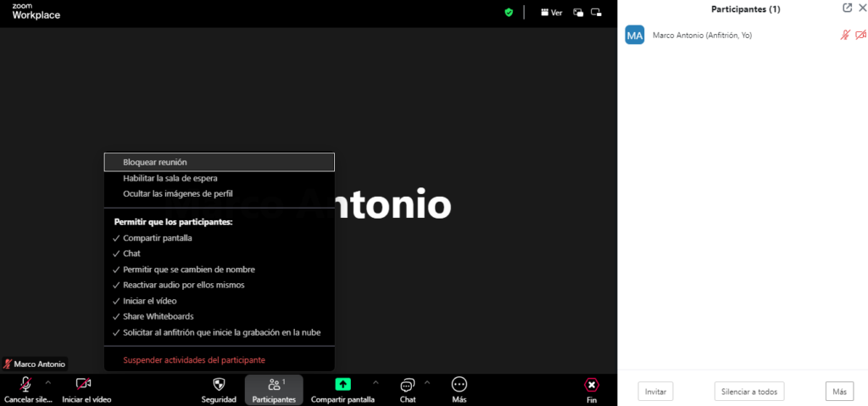Image resolution: width=868 pixels, height=406 pixels.
Task: Toggle Permitir que se cambien de nombre
Action: 188,270
